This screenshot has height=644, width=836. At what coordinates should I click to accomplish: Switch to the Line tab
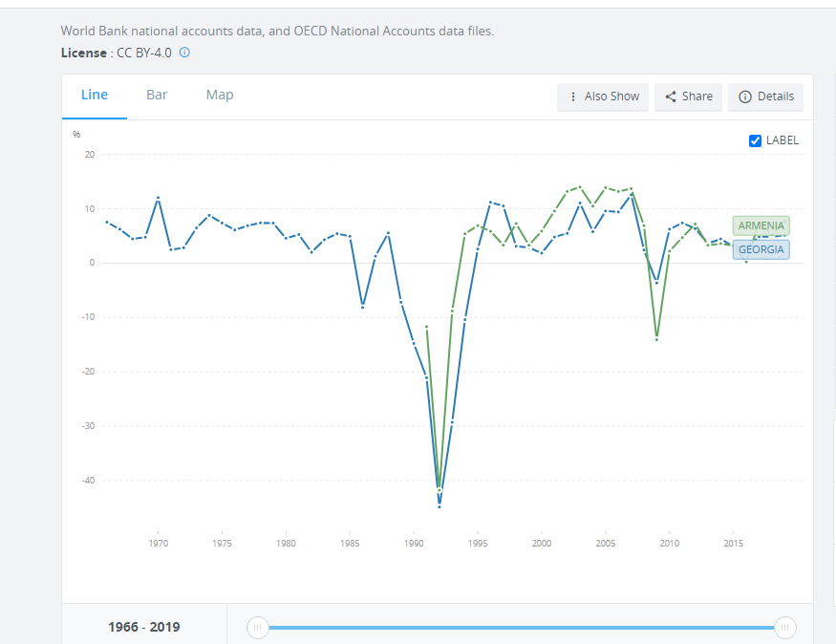(x=95, y=95)
